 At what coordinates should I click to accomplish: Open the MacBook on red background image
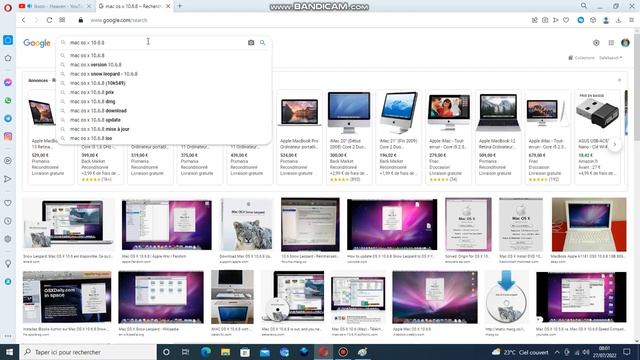tap(589, 224)
